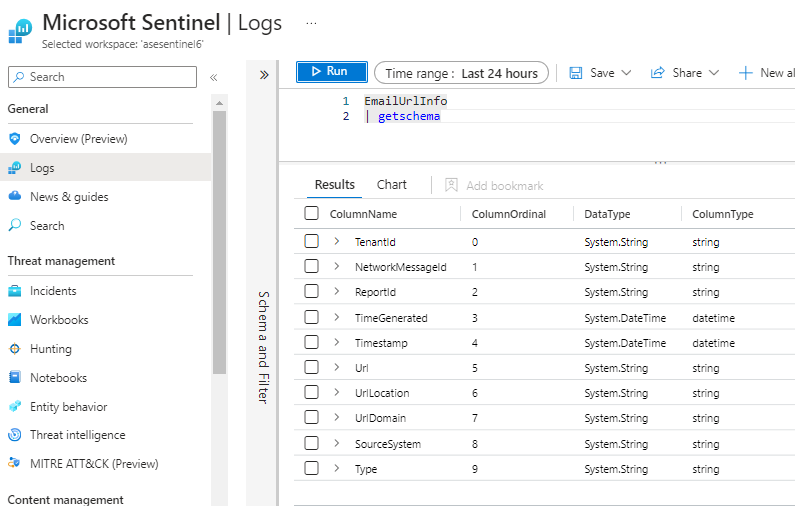Image resolution: width=795 pixels, height=506 pixels.
Task: Click the Workbooks chart icon
Action: (x=15, y=319)
